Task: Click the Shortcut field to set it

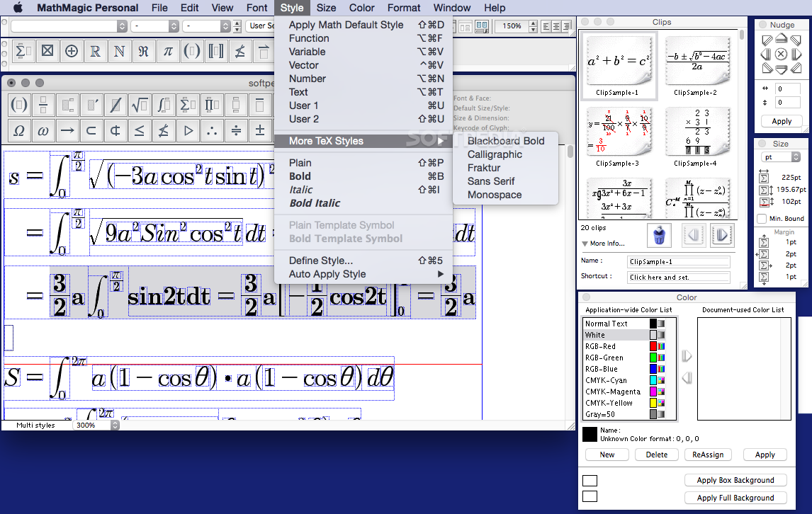Action: (x=678, y=277)
